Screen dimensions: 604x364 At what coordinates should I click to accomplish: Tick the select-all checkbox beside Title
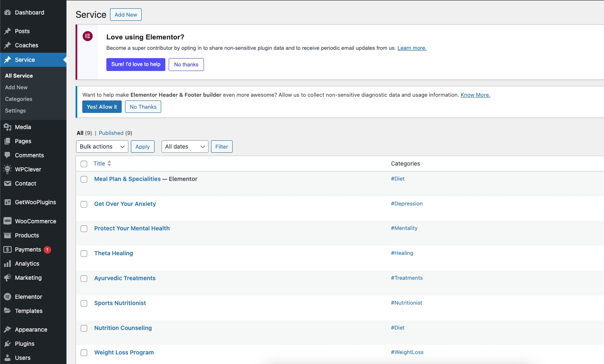[x=84, y=164]
